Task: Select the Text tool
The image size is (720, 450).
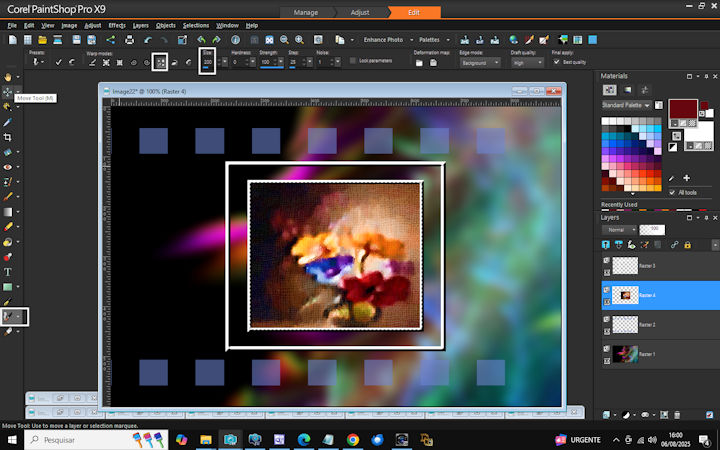Action: pyautogui.click(x=8, y=272)
